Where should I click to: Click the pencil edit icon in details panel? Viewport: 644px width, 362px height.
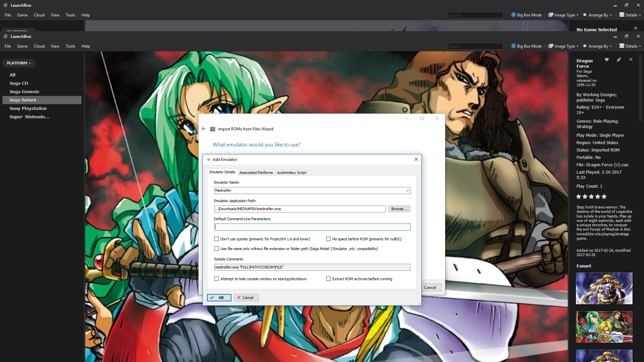[619, 60]
